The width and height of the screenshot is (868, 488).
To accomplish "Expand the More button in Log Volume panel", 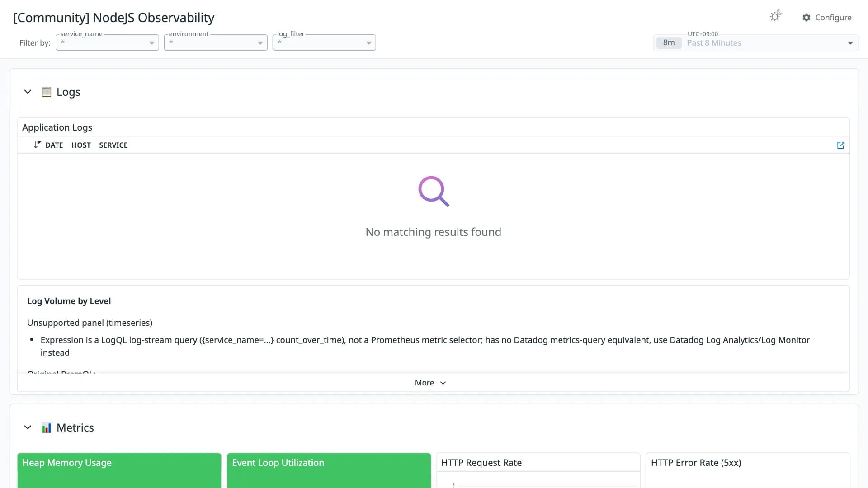I will pyautogui.click(x=430, y=383).
